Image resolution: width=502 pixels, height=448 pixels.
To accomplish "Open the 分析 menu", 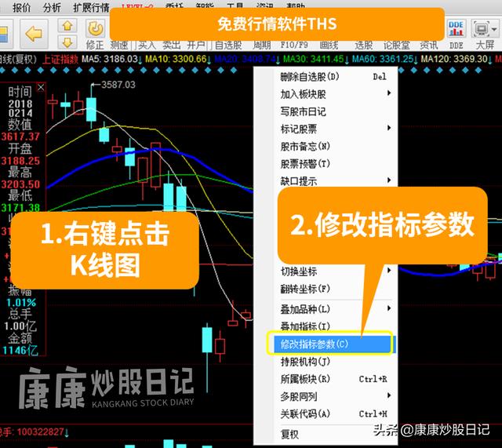I will [x=52, y=7].
